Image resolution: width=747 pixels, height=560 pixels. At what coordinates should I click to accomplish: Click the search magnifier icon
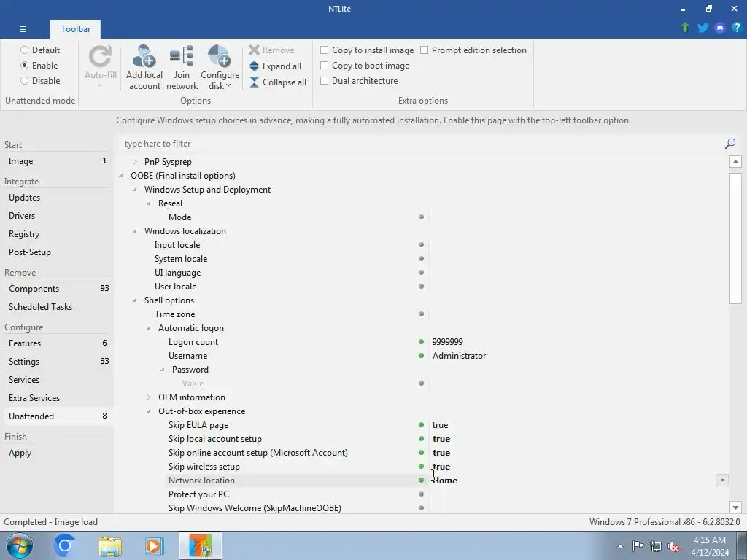tap(729, 144)
